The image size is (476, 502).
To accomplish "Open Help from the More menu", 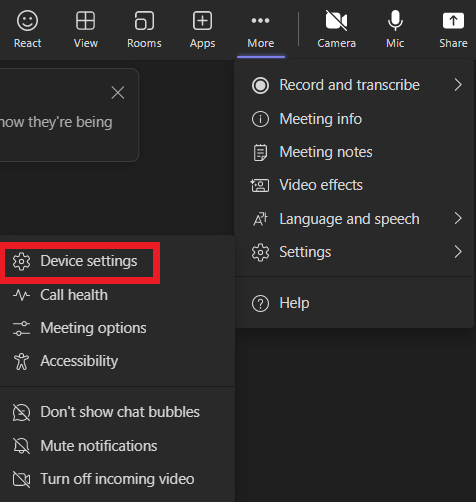I will pyautogui.click(x=354, y=303).
